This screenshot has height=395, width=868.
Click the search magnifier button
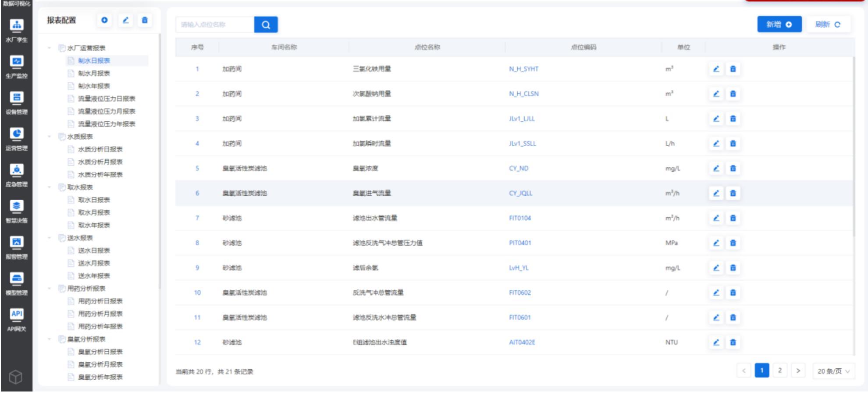266,25
